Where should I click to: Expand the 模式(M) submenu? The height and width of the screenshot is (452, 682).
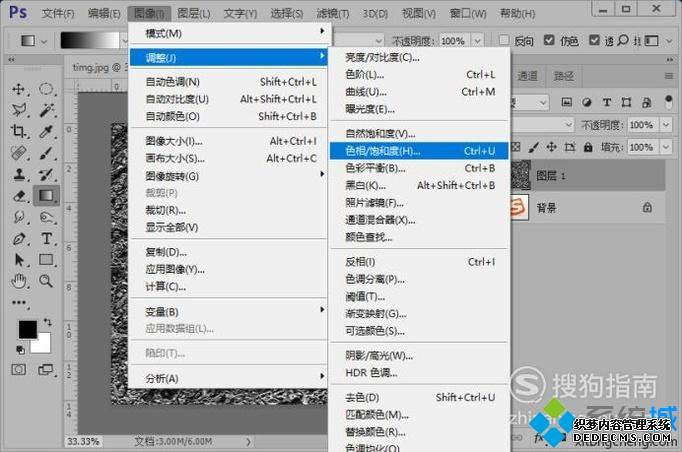tap(229, 33)
